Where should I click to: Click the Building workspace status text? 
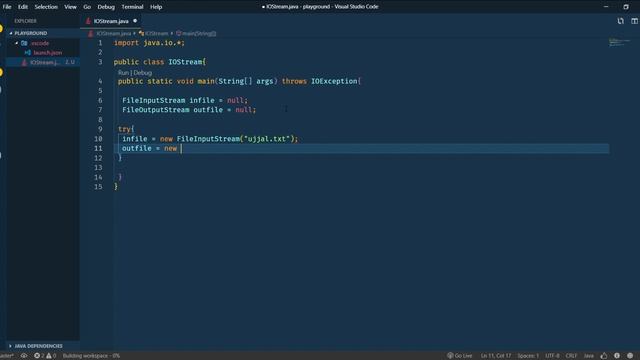point(91,356)
